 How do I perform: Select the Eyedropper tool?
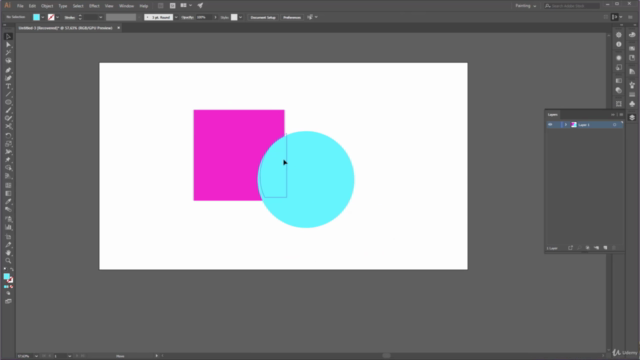[x=8, y=201]
